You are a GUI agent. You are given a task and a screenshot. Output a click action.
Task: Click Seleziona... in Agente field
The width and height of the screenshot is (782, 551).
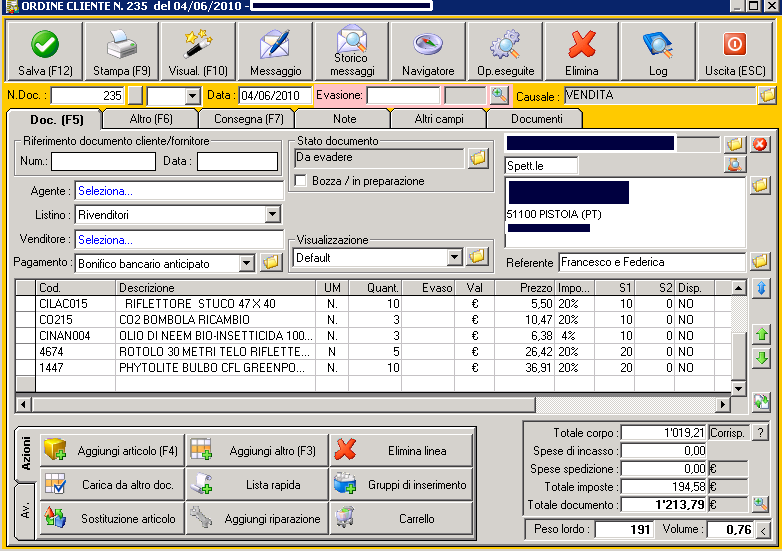[x=105, y=191]
